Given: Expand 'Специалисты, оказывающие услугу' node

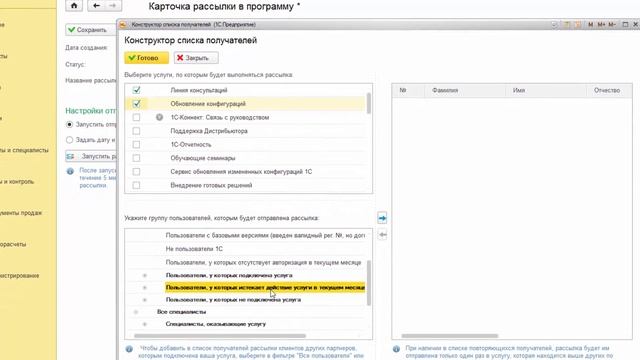Looking at the screenshot, I should click(x=144, y=324).
